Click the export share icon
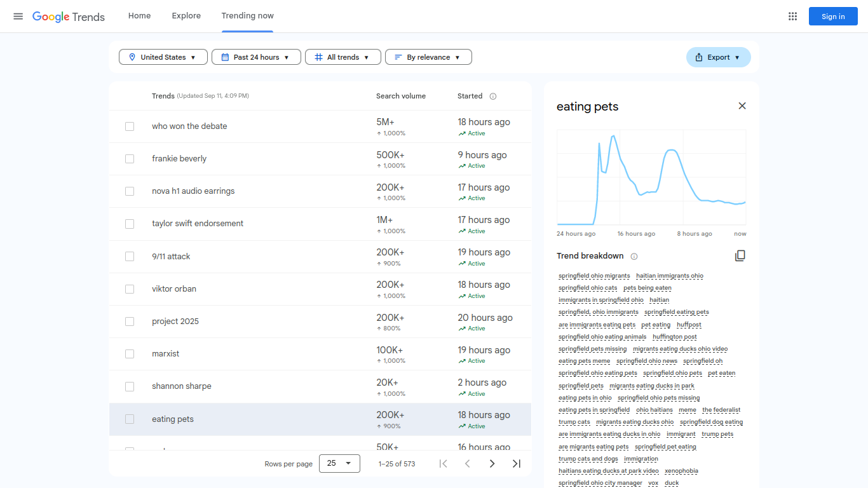Image resolution: width=868 pixels, height=488 pixels. 699,57
